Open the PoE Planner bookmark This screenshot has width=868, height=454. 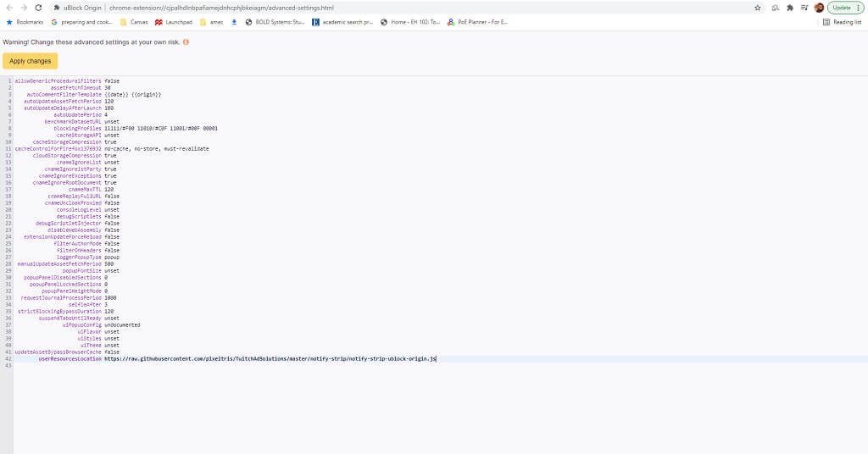477,22
